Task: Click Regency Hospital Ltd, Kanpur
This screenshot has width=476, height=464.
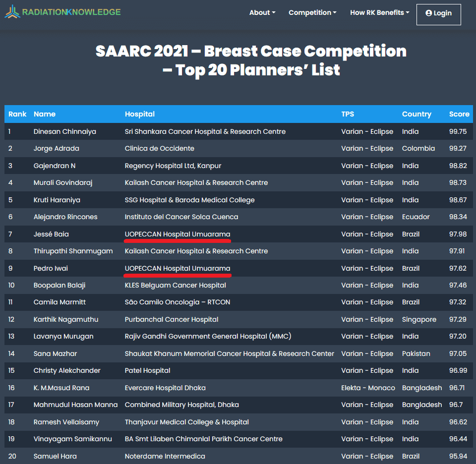Action: [173, 166]
